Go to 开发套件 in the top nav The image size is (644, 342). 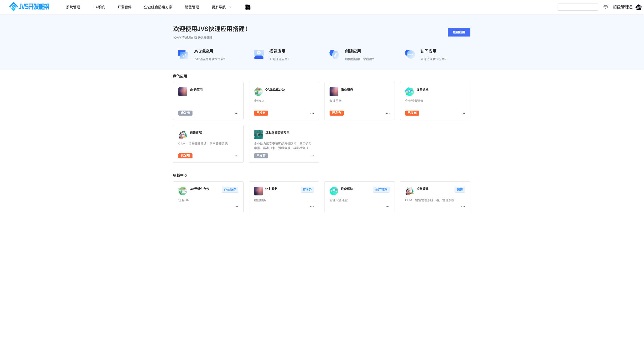[x=124, y=7]
